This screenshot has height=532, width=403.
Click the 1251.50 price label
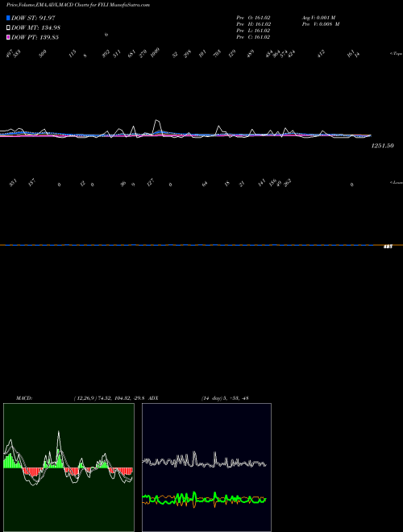383,146
